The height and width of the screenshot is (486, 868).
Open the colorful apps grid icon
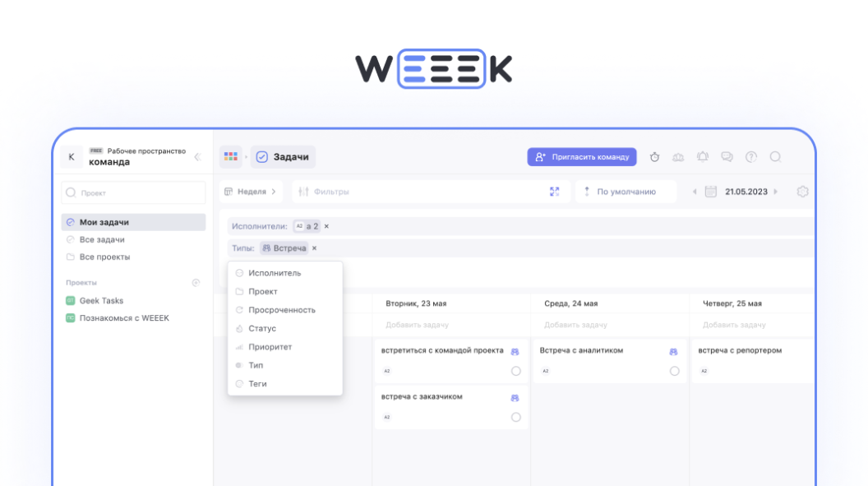231,157
